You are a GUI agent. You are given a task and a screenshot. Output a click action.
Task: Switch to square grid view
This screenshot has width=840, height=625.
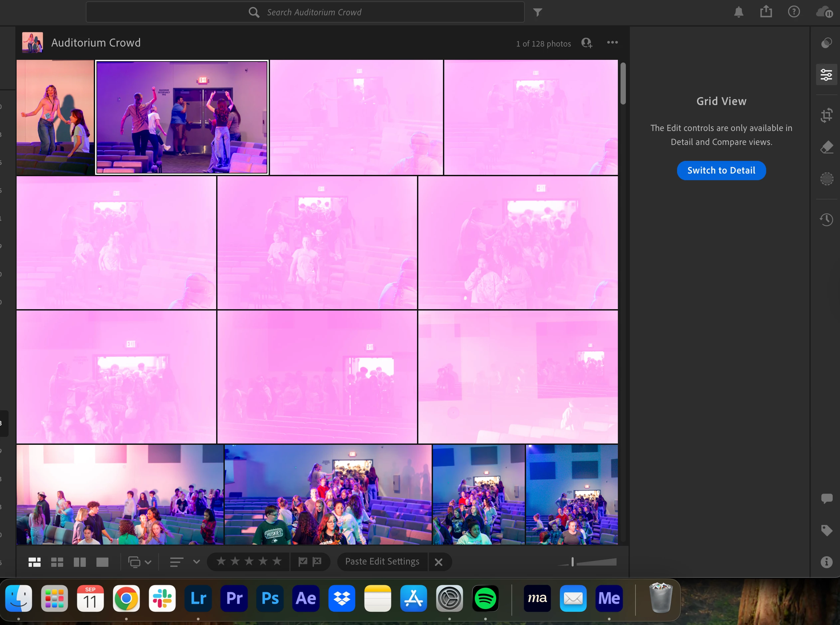[x=57, y=562]
